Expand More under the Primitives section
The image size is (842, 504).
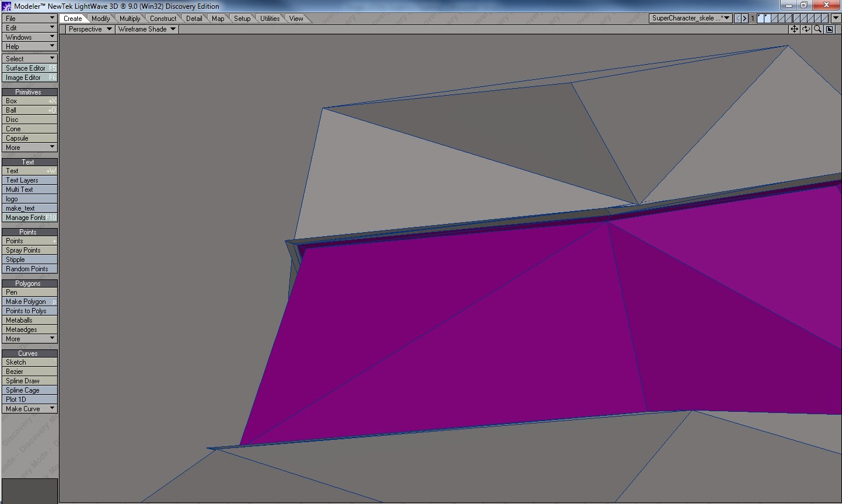pyautogui.click(x=29, y=147)
